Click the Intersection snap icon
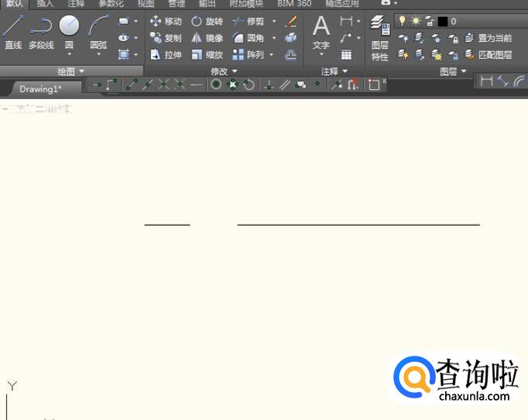Screen dimensions: 528x420 [x=163, y=84]
